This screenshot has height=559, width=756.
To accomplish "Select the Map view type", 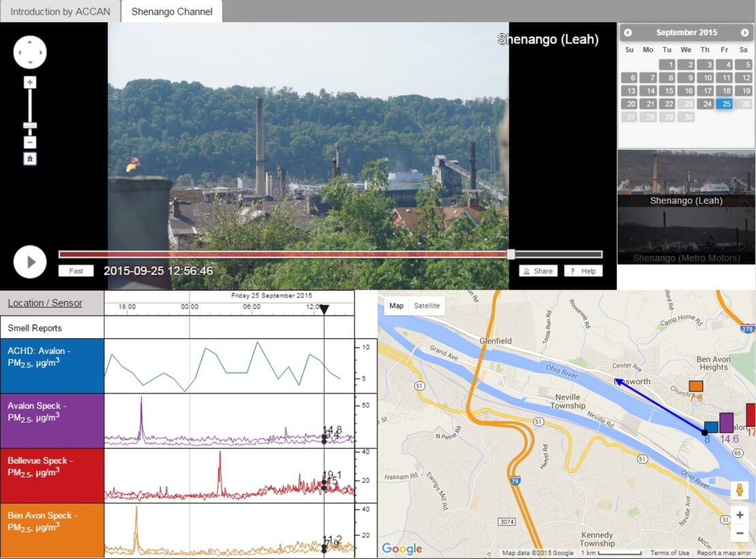I will coord(396,306).
